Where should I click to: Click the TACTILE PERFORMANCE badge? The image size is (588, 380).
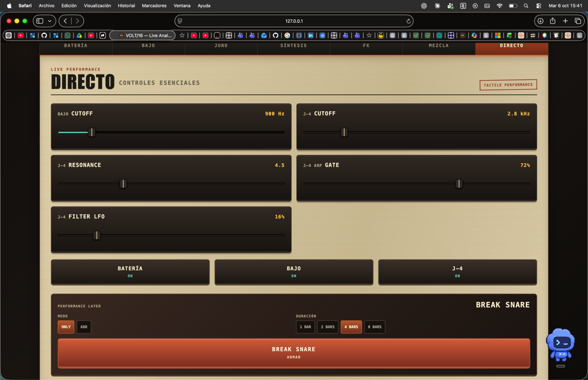(x=508, y=85)
